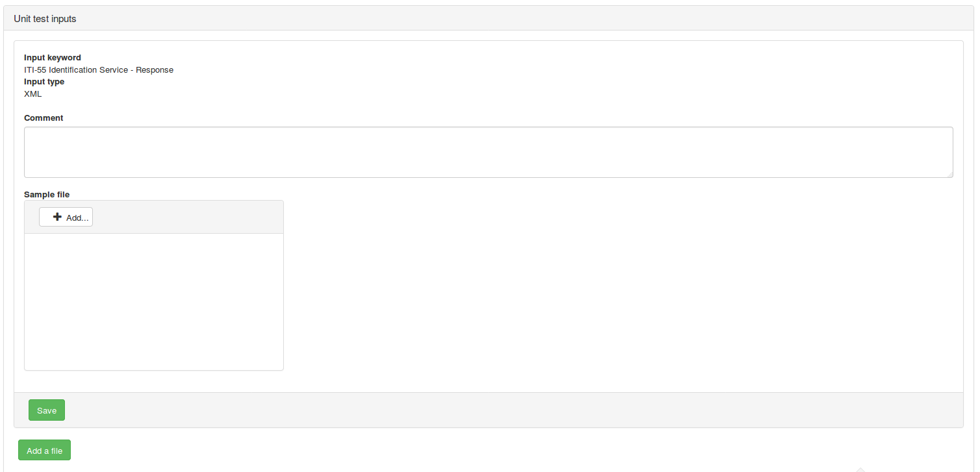Image resolution: width=980 pixels, height=472 pixels.
Task: Click the "Comment" field label
Action: click(x=44, y=118)
